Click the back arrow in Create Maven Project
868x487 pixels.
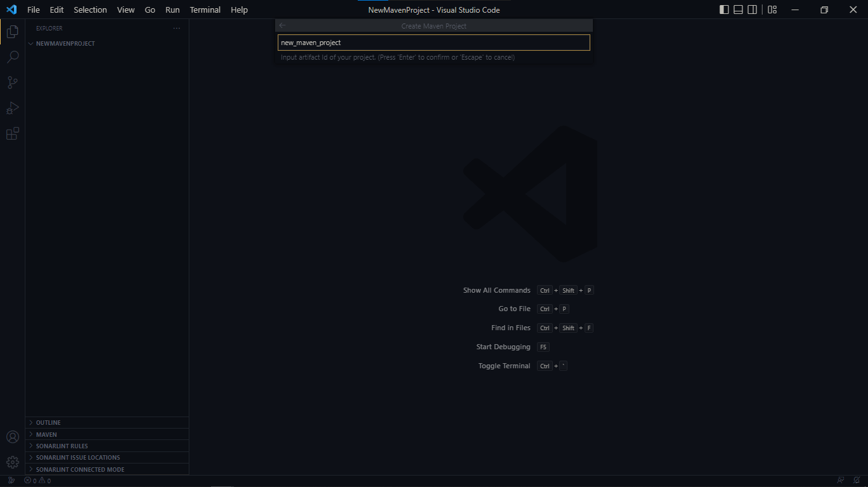pyautogui.click(x=283, y=26)
